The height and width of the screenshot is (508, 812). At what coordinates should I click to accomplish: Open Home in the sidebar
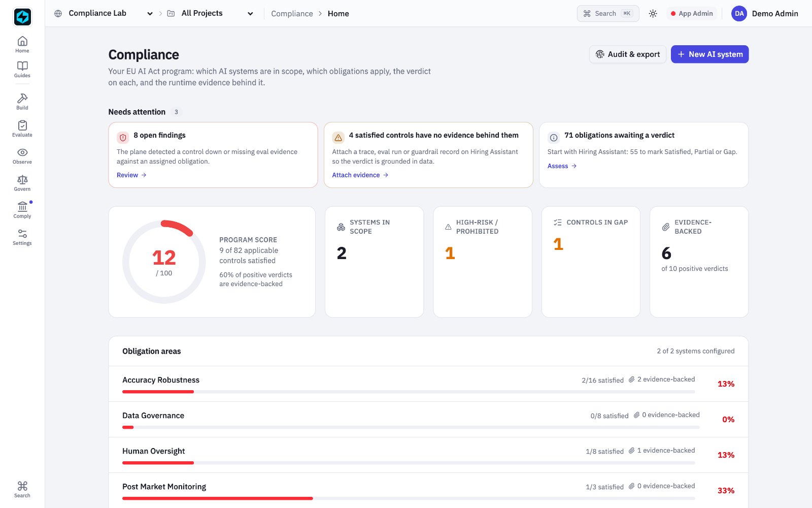(22, 45)
